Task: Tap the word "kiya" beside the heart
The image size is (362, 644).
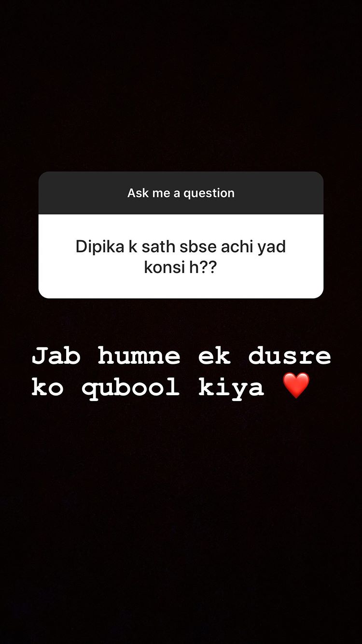Action: click(x=231, y=388)
